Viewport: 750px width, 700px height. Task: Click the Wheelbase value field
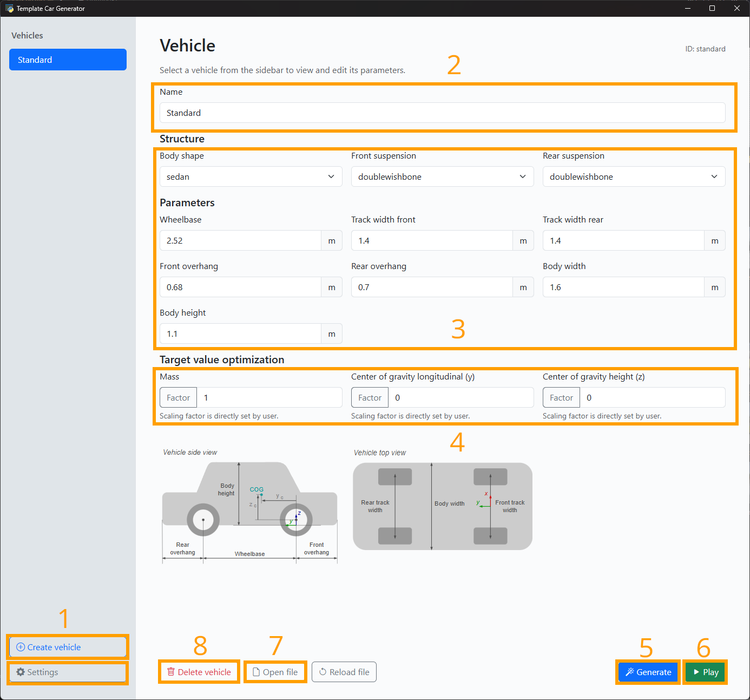click(240, 240)
